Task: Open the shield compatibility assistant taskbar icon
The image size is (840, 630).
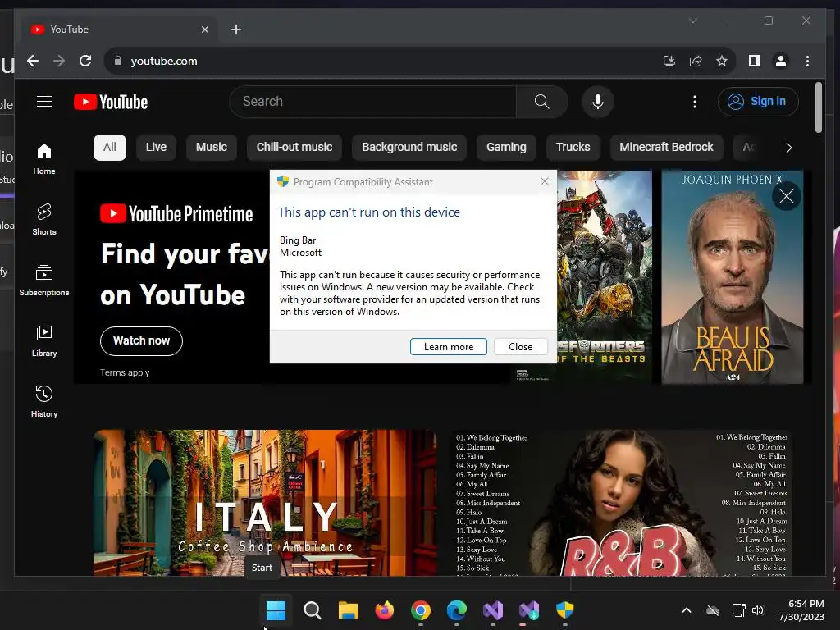Action: [565, 609]
